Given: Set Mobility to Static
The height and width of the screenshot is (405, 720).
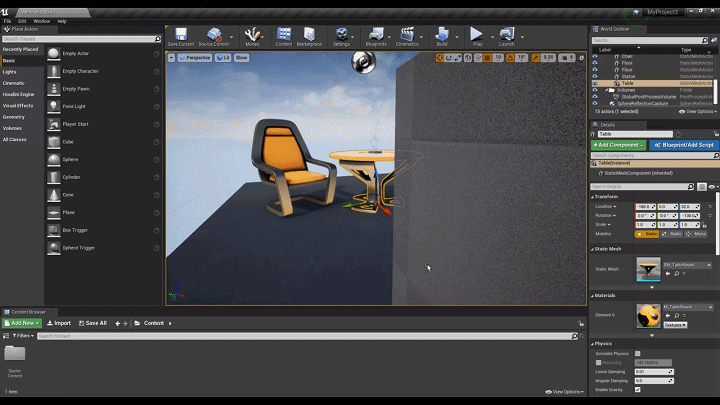Looking at the screenshot, I should tap(647, 234).
